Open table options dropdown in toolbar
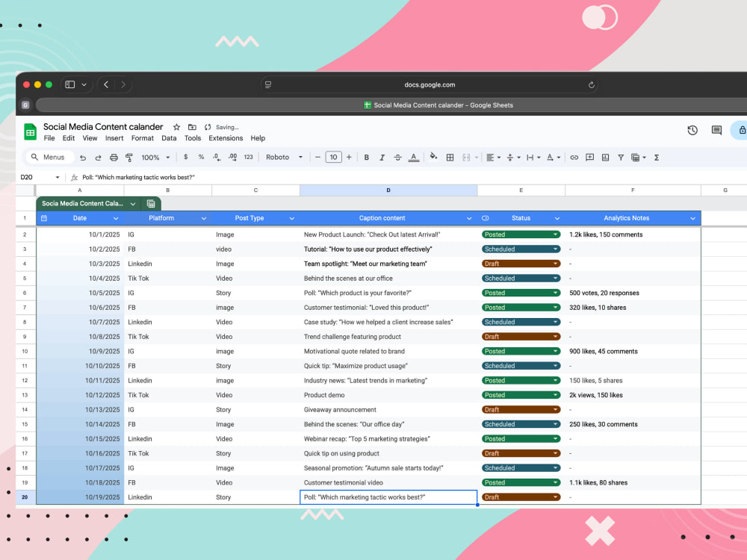Image resolution: width=747 pixels, height=560 pixels. (x=639, y=158)
